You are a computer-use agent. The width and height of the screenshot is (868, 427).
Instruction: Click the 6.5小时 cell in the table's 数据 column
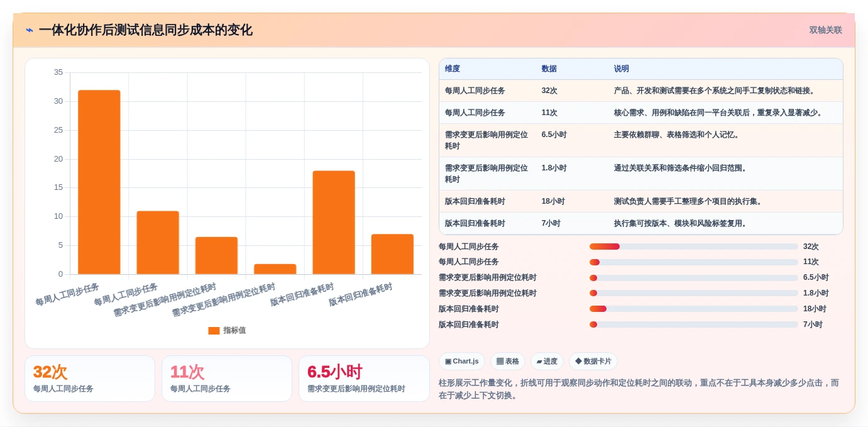pos(554,135)
